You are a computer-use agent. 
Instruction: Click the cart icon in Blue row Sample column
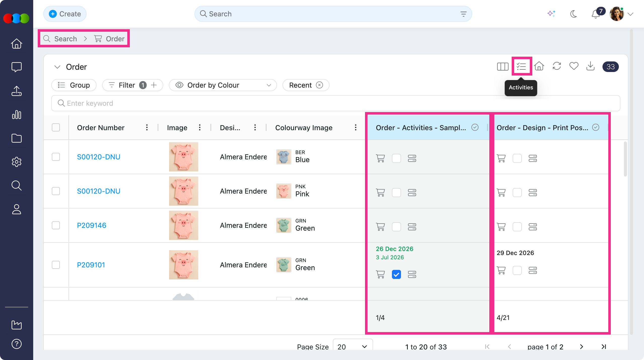pyautogui.click(x=380, y=158)
